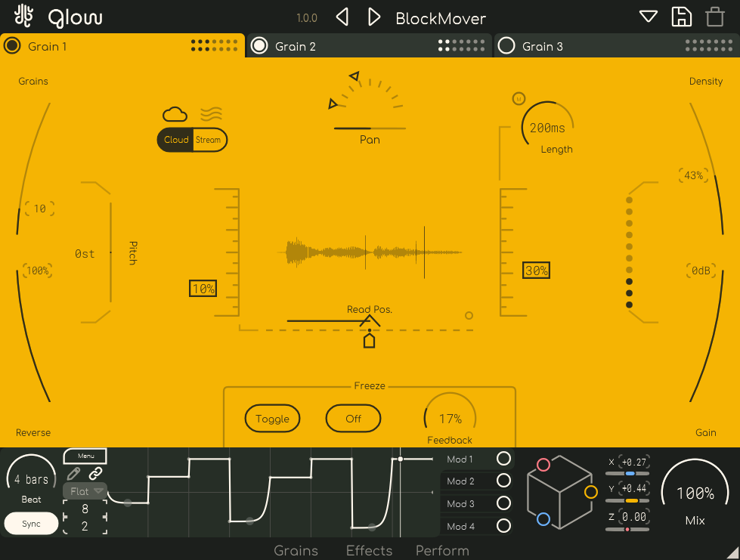740x560 pixels.
Task: Toggle the chain link icon
Action: click(96, 473)
